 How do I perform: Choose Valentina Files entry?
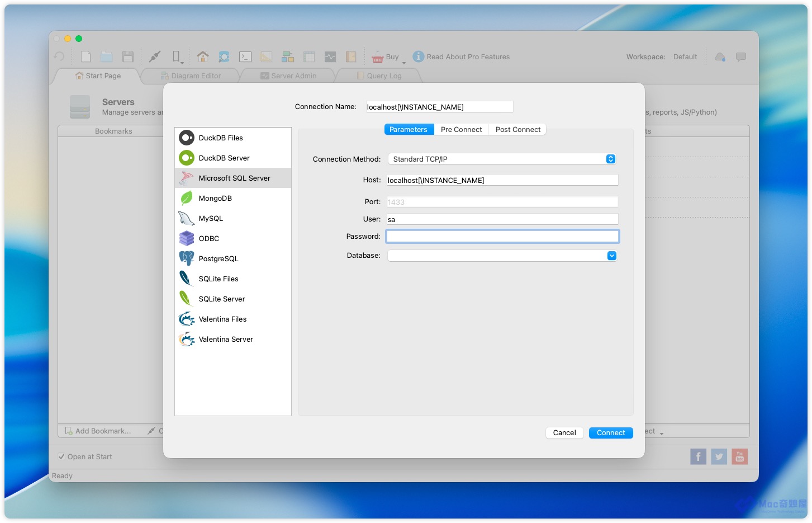(x=233, y=319)
